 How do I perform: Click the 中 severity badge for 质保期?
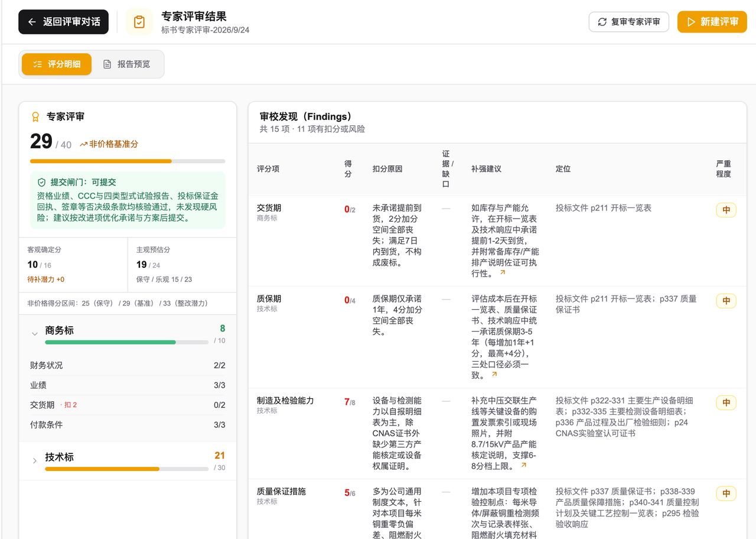(x=726, y=301)
